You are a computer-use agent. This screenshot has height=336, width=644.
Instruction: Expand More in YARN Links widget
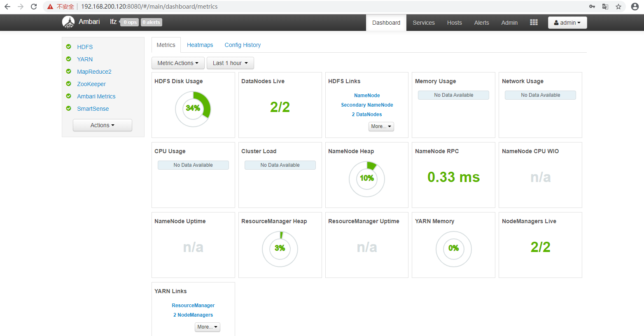click(x=208, y=327)
